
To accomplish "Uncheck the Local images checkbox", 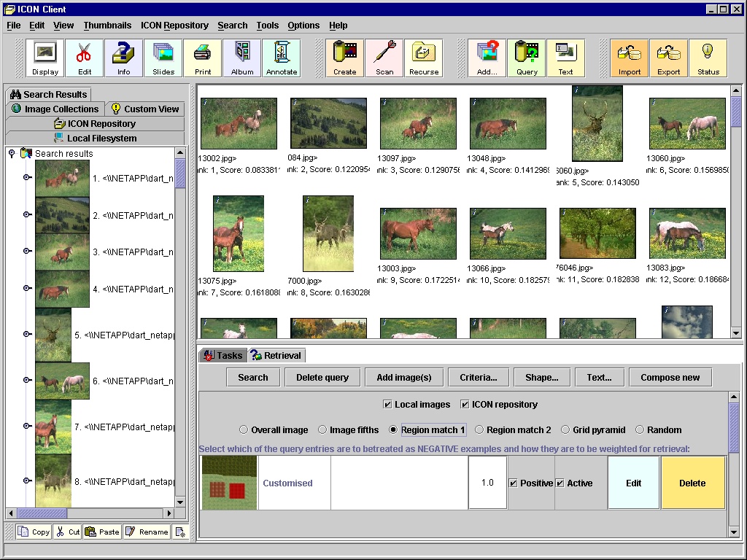I will (x=388, y=405).
